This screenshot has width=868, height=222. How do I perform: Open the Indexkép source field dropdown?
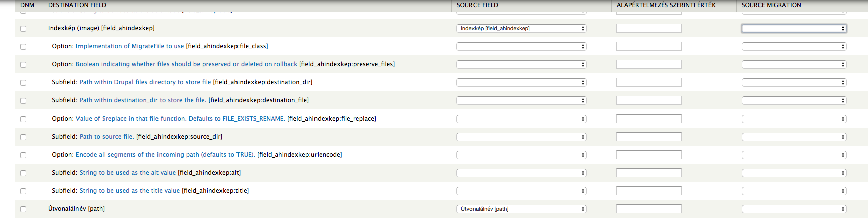tap(521, 28)
